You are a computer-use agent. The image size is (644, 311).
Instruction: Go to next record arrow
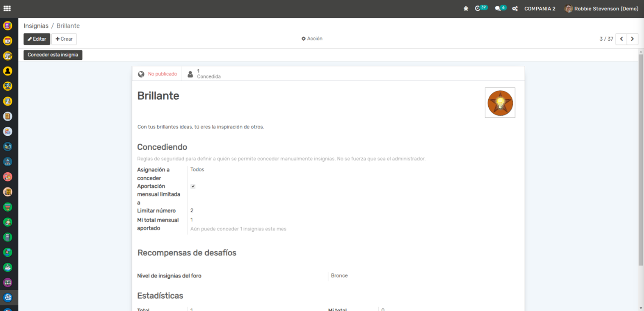632,39
